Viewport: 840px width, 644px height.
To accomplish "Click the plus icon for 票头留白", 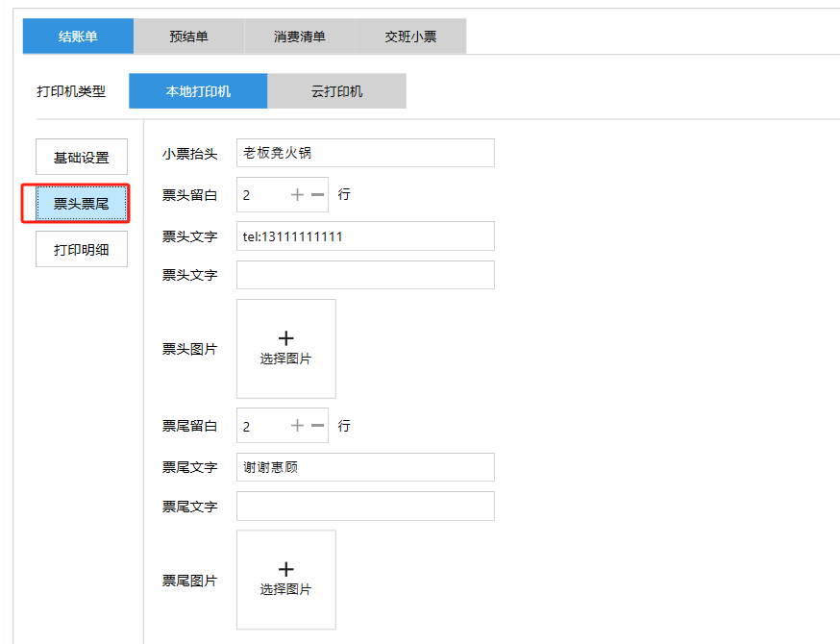I will (297, 195).
